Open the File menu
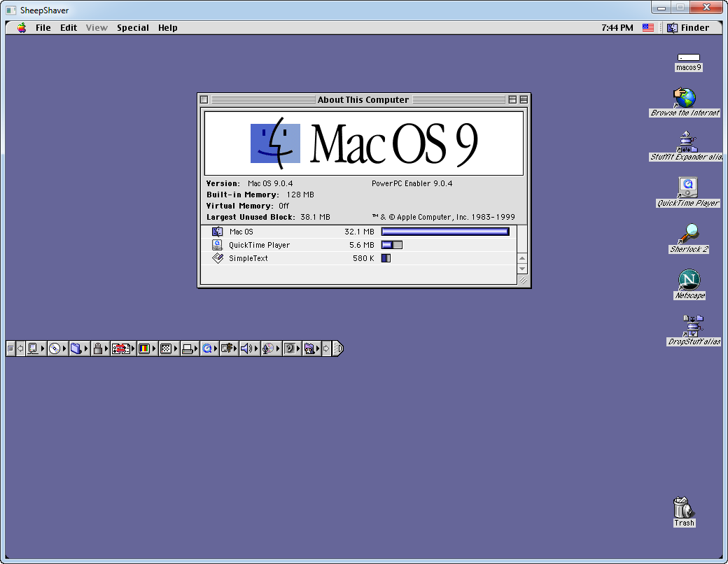This screenshot has width=728, height=564. coord(43,28)
